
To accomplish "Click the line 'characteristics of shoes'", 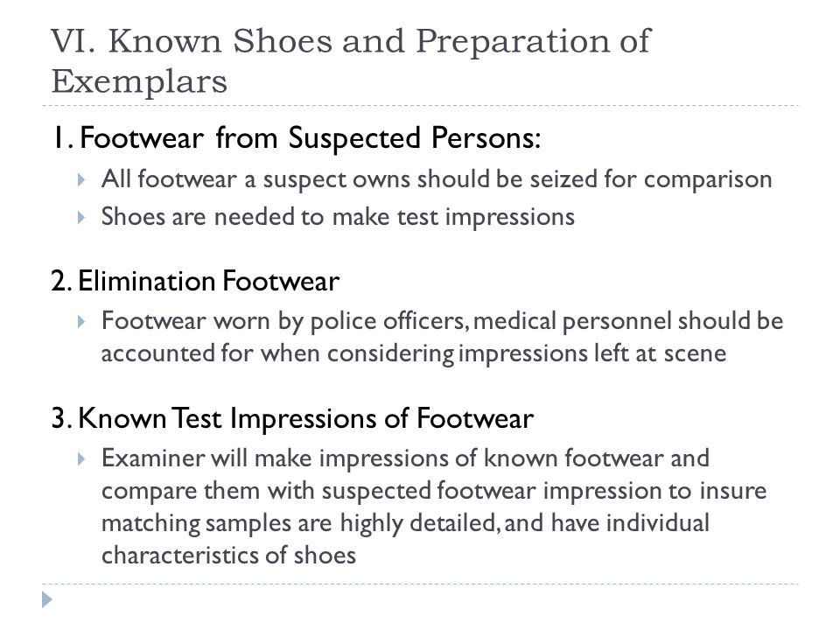I will pos(228,555).
